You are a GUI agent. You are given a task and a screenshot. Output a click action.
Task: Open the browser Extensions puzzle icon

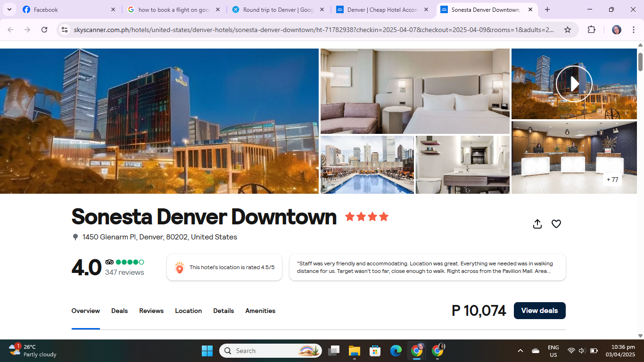(592, 30)
